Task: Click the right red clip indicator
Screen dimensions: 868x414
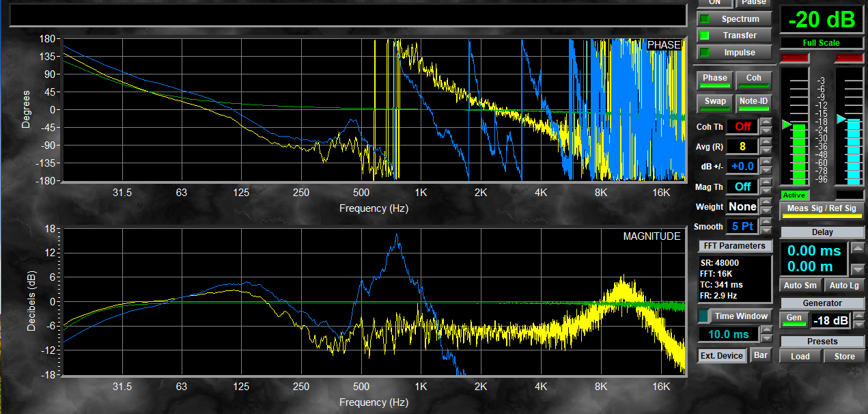Action: pyautogui.click(x=850, y=58)
